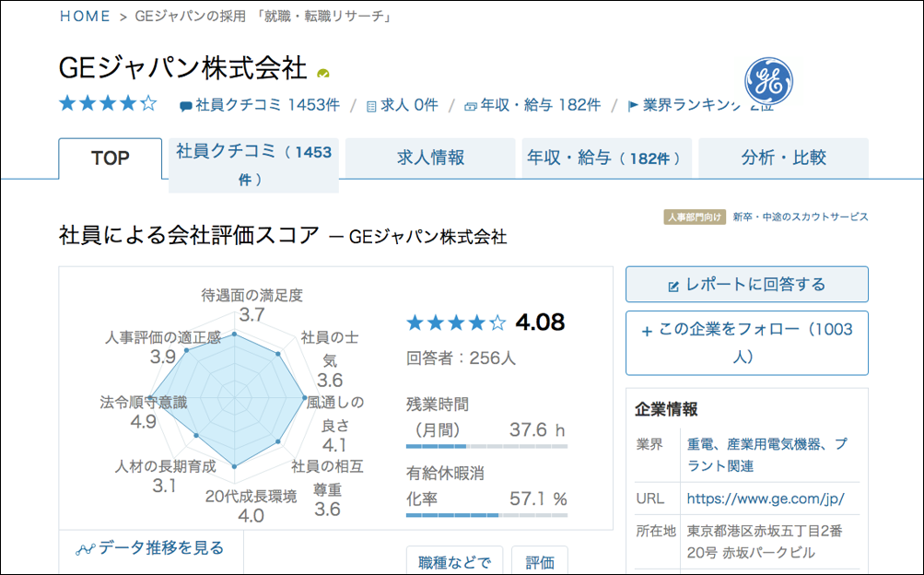Click the 職種などで button
The width and height of the screenshot is (924, 575).
pos(454,560)
